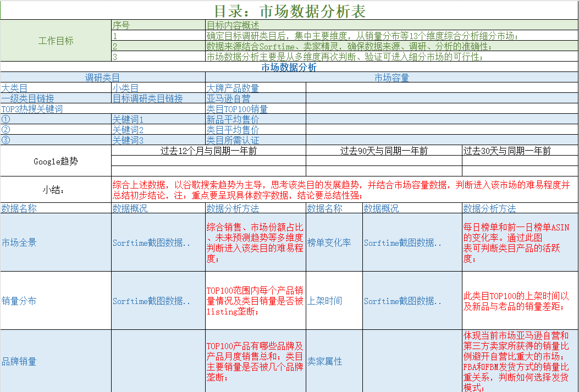The width and height of the screenshot is (579, 392).
Task: Select the '上架时间' cell
Action: coord(334,300)
